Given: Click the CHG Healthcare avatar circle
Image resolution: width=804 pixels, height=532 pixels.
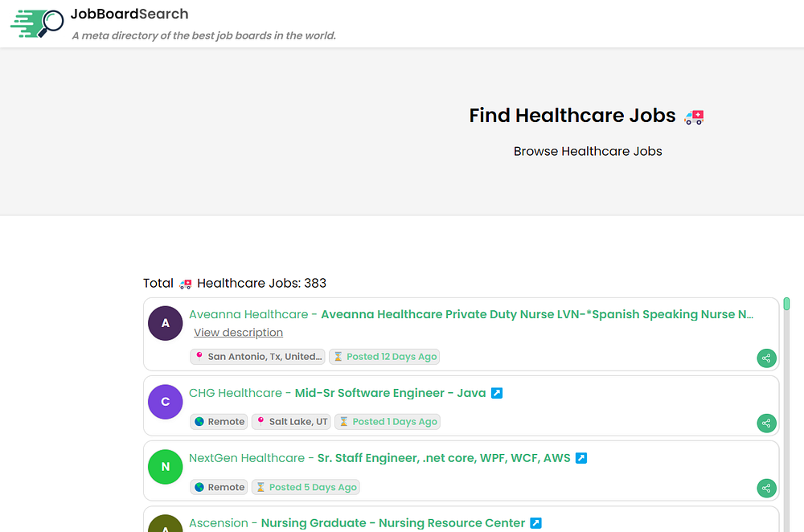Looking at the screenshot, I should coord(166,402).
